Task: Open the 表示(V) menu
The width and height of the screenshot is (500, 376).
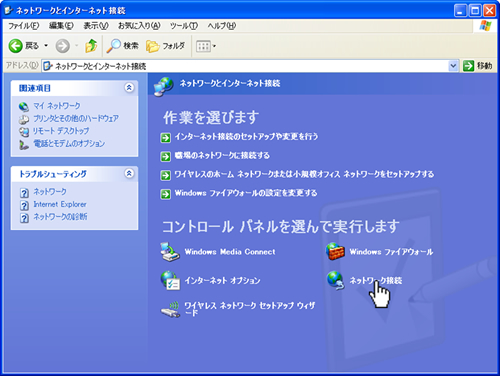Action: (96, 26)
